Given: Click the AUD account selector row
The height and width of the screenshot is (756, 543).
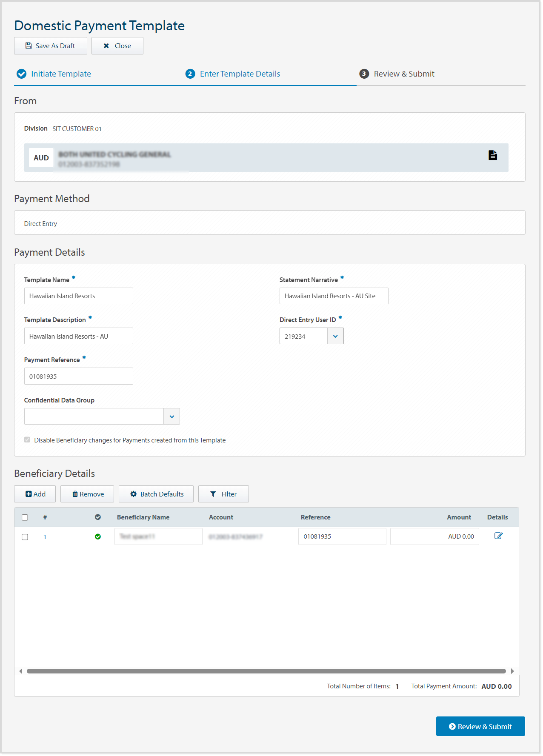Looking at the screenshot, I should coord(266,158).
